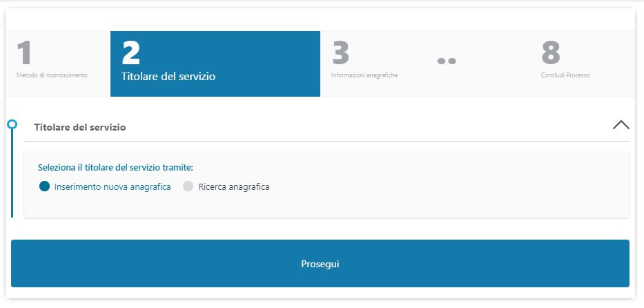The height and width of the screenshot is (308, 644).
Task: Jump to the "Concludi Processo" step label
Action: pyautogui.click(x=565, y=75)
